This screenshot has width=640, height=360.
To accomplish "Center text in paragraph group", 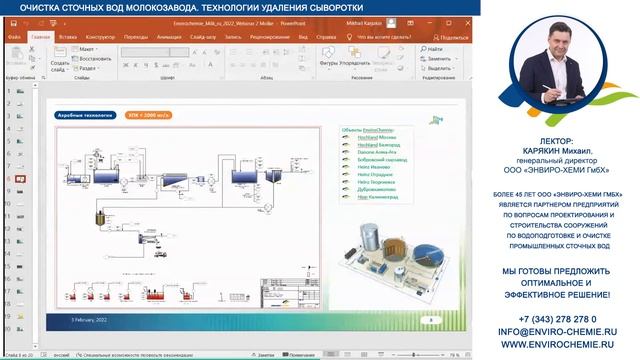I will (243, 65).
